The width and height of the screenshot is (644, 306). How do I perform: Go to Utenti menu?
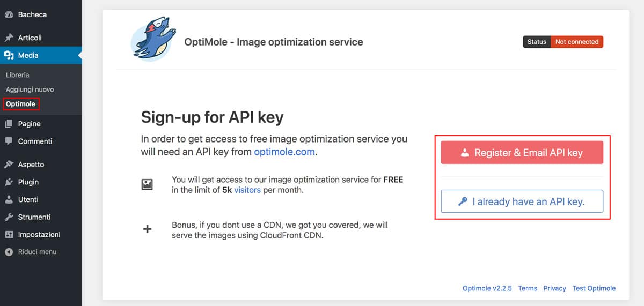tap(28, 199)
